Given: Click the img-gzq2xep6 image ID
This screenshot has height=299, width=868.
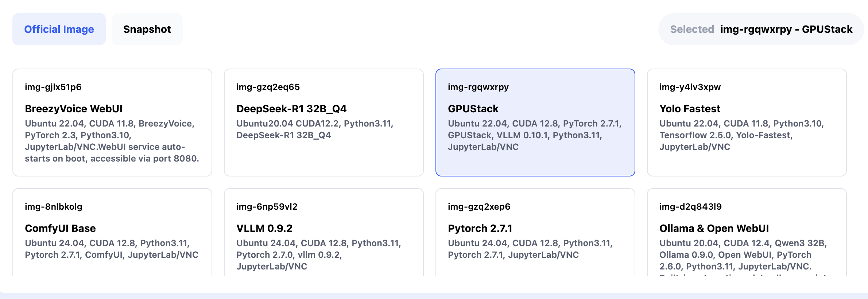Looking at the screenshot, I should tap(479, 207).
